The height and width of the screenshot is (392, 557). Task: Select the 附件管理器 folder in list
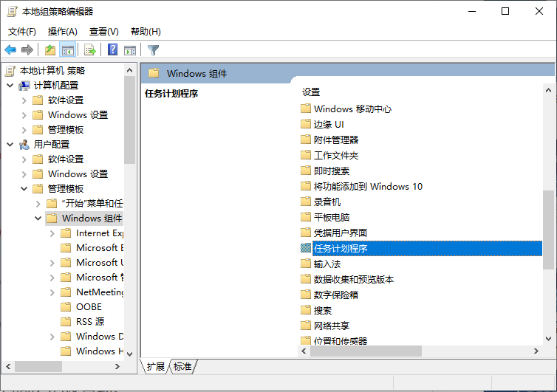[x=335, y=140]
